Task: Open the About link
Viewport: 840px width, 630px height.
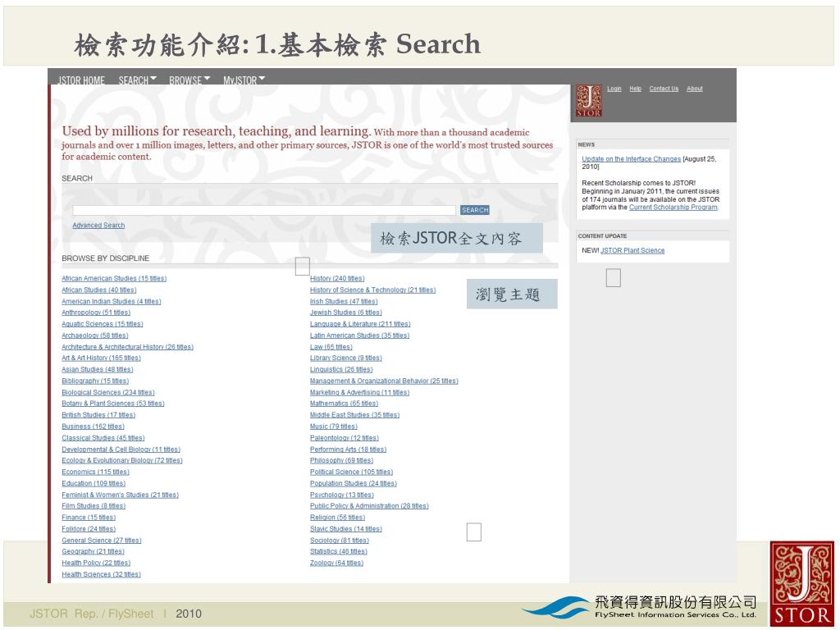Action: (695, 89)
